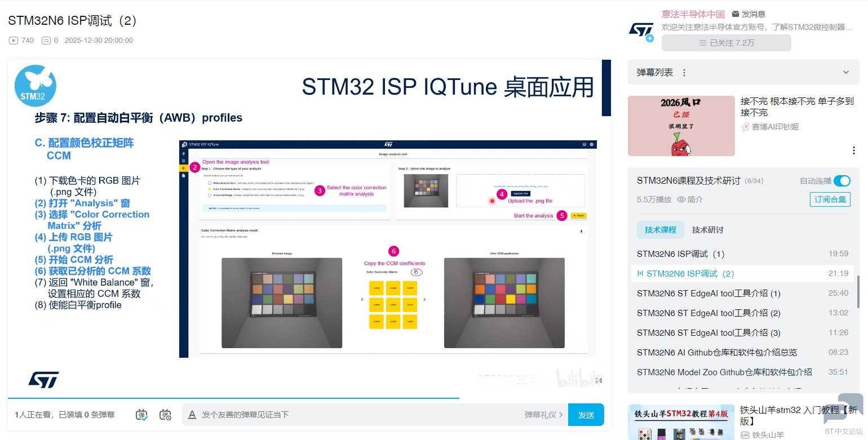The image size is (868, 440).
Task: Open the more-options menu on the ad card
Action: pos(853,150)
